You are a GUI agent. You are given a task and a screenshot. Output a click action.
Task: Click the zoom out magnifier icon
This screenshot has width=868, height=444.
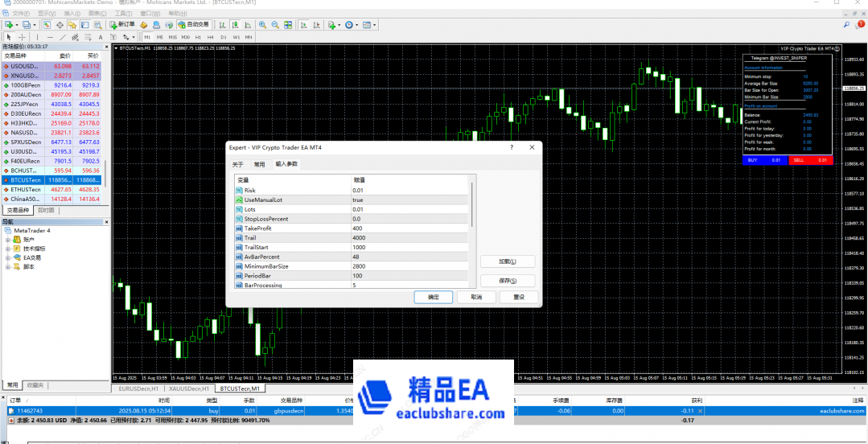tap(275, 25)
